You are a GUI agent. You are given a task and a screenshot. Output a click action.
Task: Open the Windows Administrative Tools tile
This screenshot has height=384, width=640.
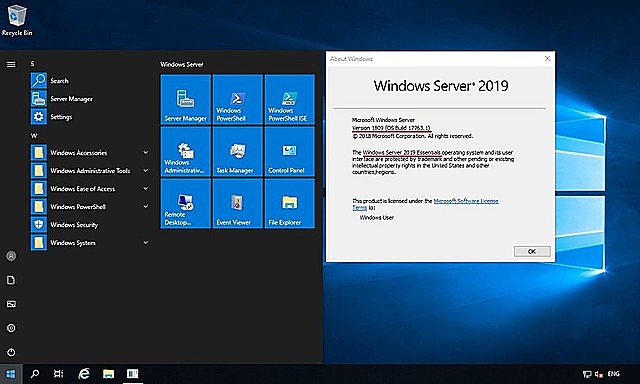click(x=186, y=151)
